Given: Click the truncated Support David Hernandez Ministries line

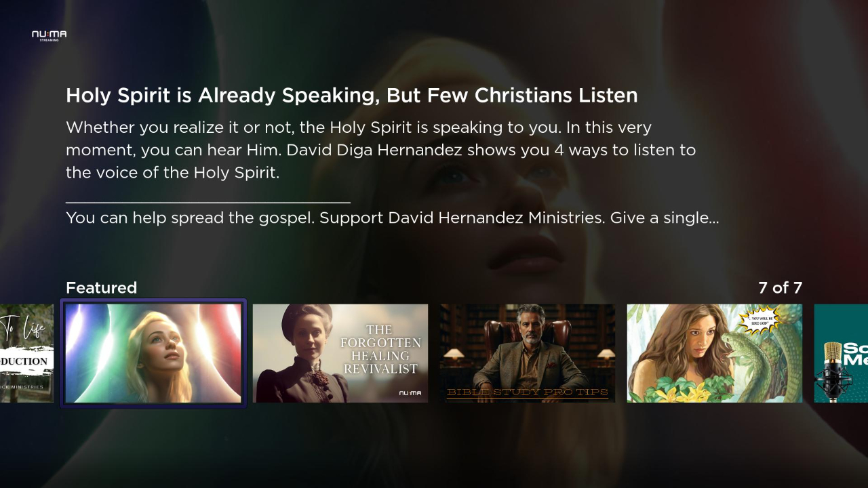Looking at the screenshot, I should tap(392, 218).
